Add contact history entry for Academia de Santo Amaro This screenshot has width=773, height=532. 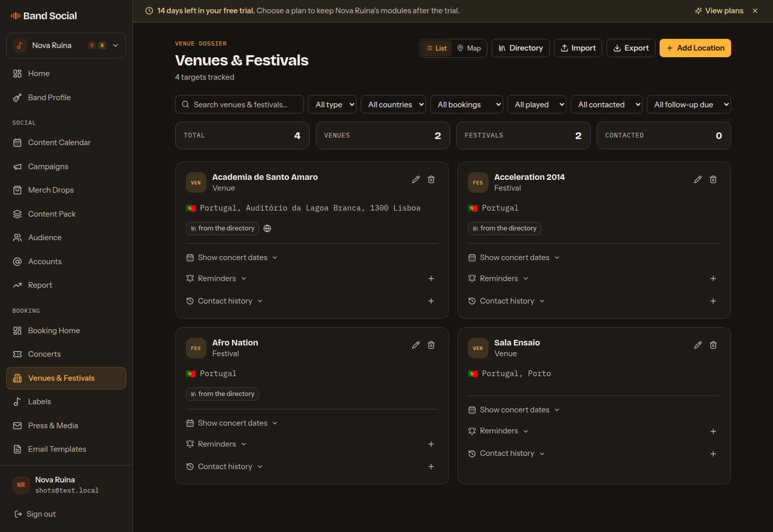(x=431, y=301)
